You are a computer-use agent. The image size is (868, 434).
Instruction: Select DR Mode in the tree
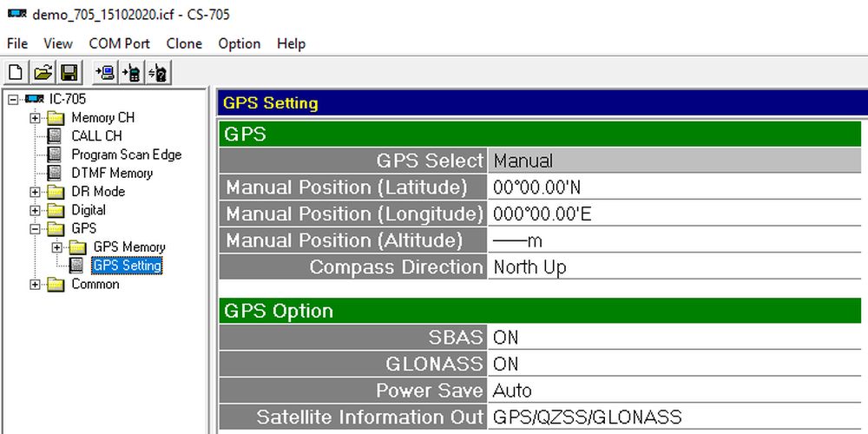coord(98,192)
